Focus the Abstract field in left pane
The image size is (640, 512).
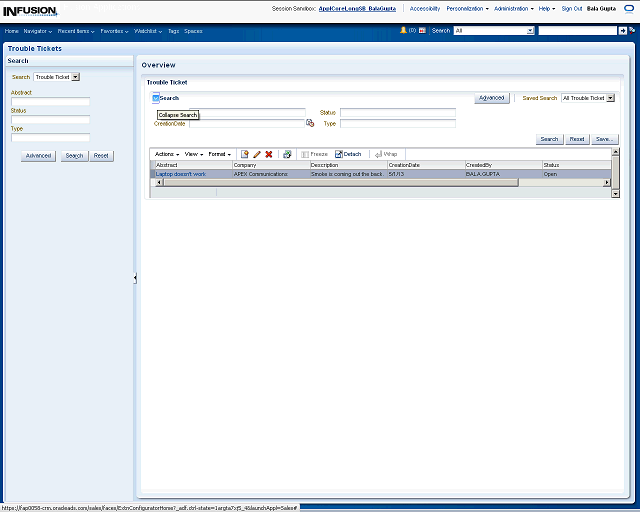coord(50,101)
